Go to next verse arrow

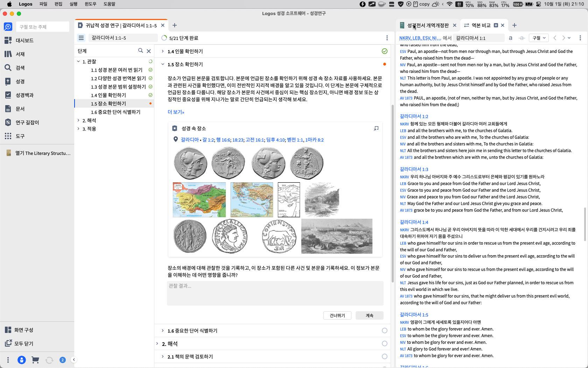[563, 38]
